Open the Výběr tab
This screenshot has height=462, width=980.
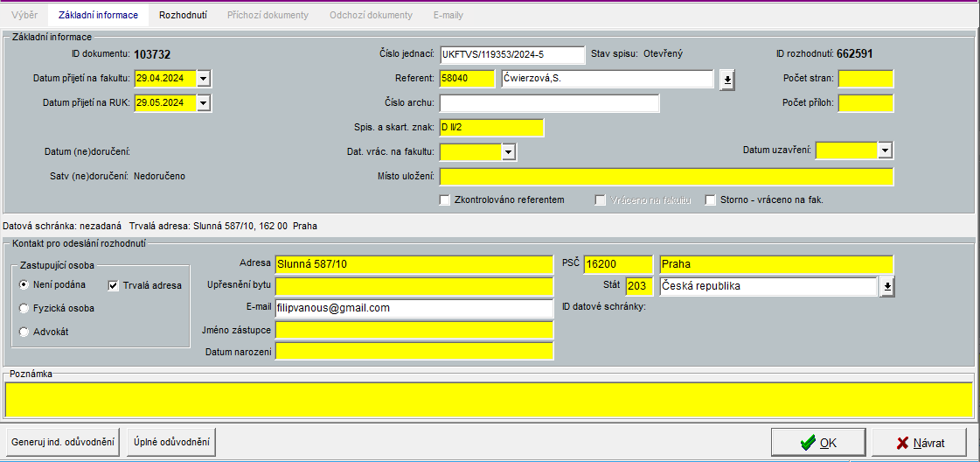click(x=24, y=16)
